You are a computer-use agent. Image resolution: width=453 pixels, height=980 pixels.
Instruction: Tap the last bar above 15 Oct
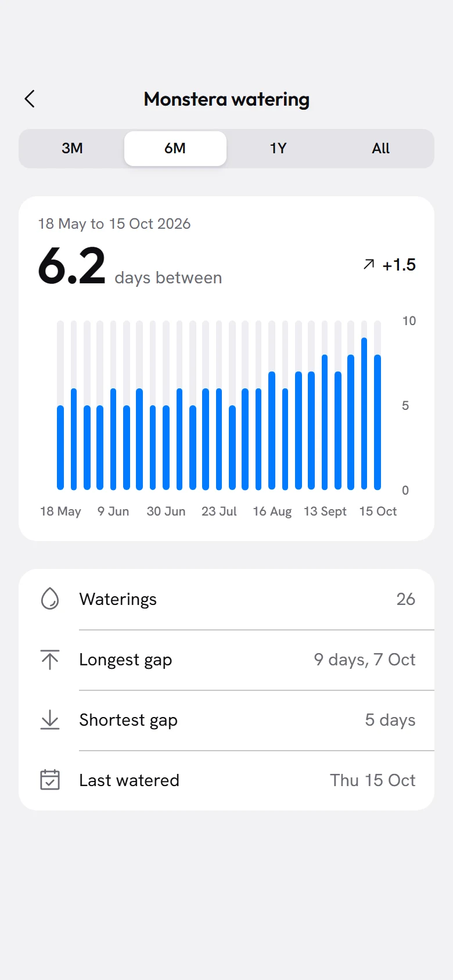tap(378, 422)
